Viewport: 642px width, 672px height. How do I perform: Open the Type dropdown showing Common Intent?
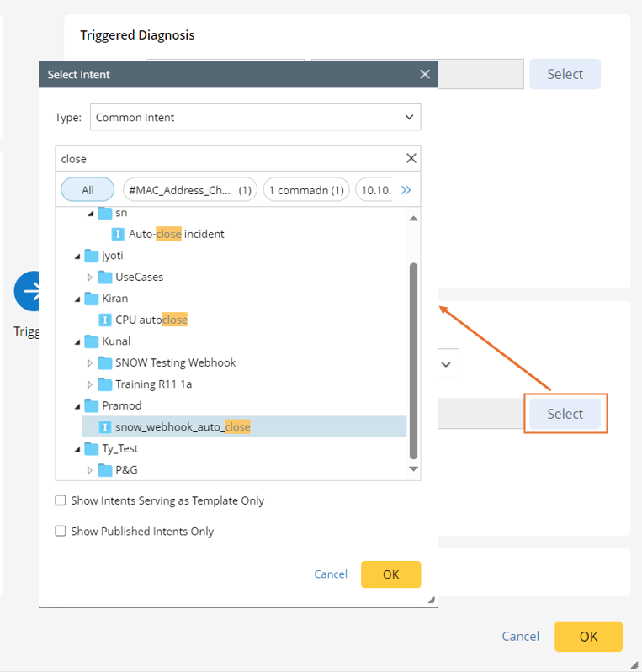(x=254, y=118)
